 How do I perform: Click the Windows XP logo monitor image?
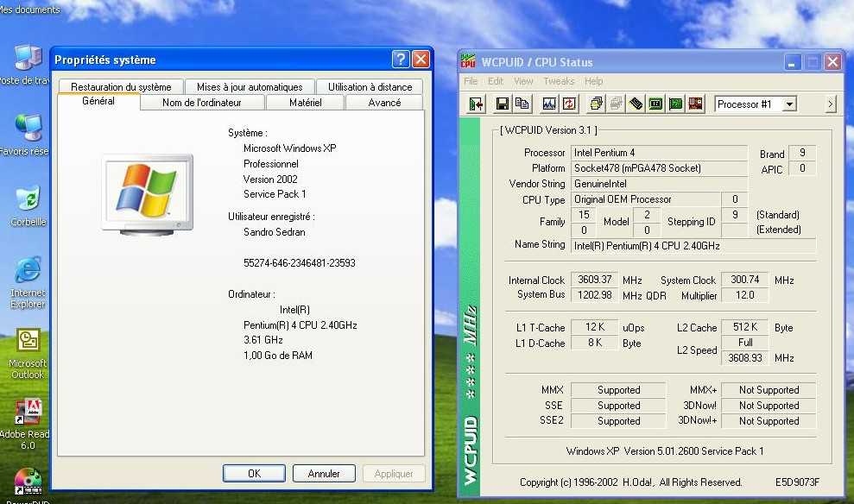148,194
